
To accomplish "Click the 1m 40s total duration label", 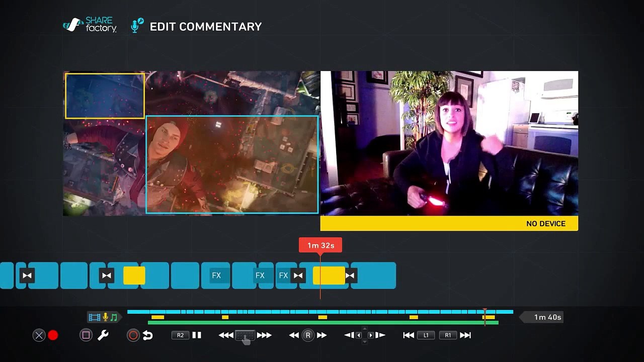I will (x=547, y=317).
